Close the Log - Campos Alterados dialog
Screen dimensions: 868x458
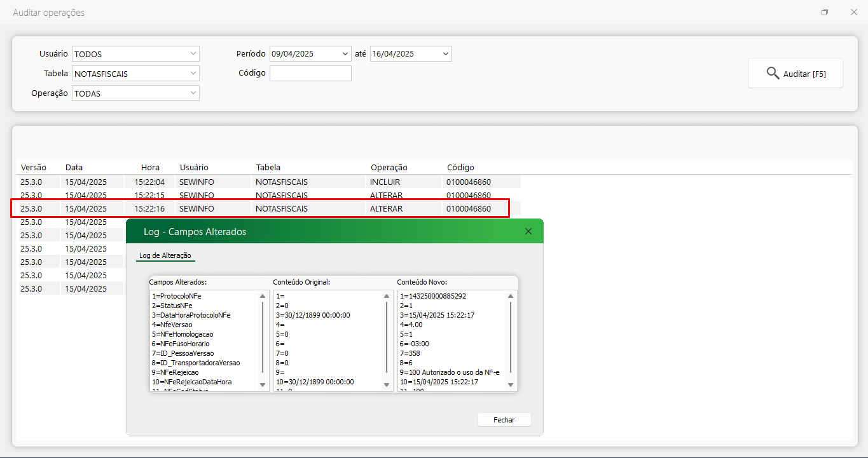point(528,232)
